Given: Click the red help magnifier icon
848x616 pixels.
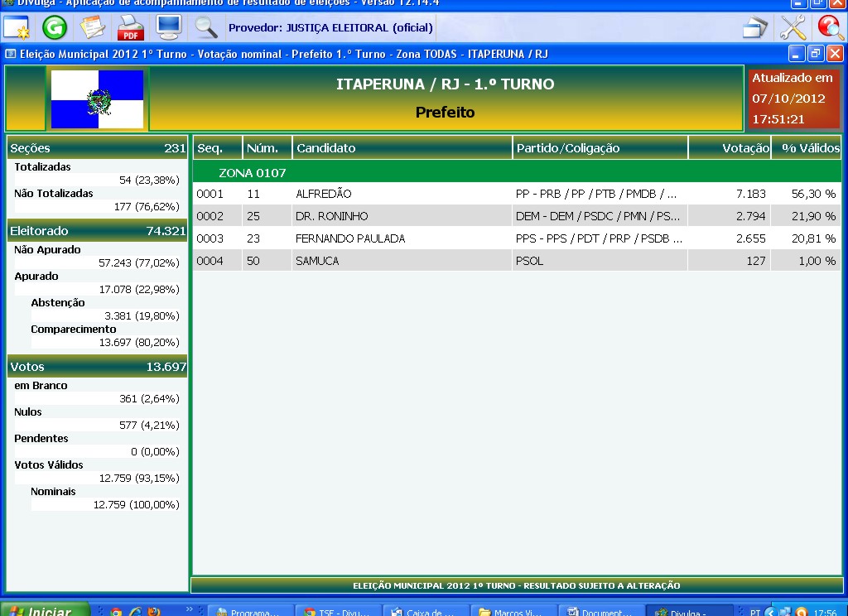Looking at the screenshot, I should pyautogui.click(x=830, y=27).
